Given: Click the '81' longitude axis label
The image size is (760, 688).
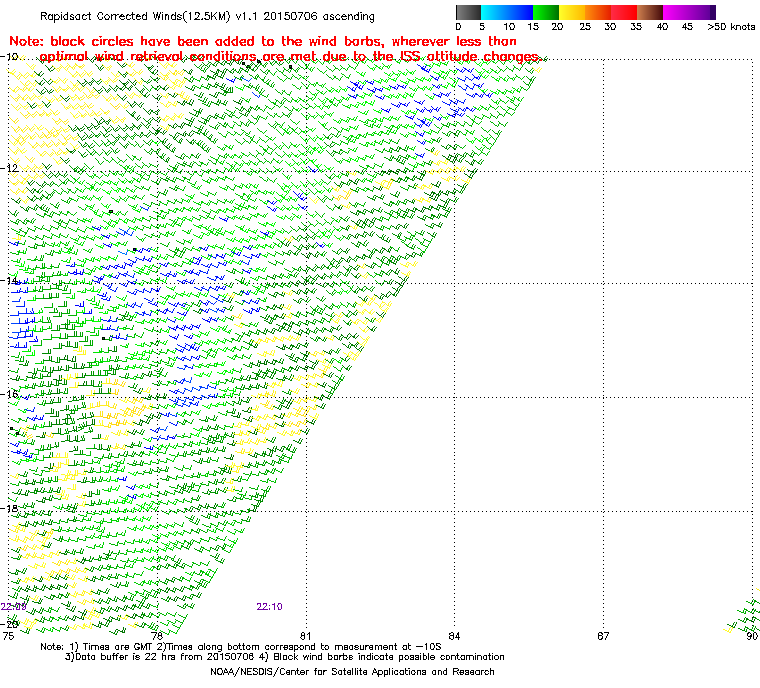Looking at the screenshot, I should pos(305,636).
